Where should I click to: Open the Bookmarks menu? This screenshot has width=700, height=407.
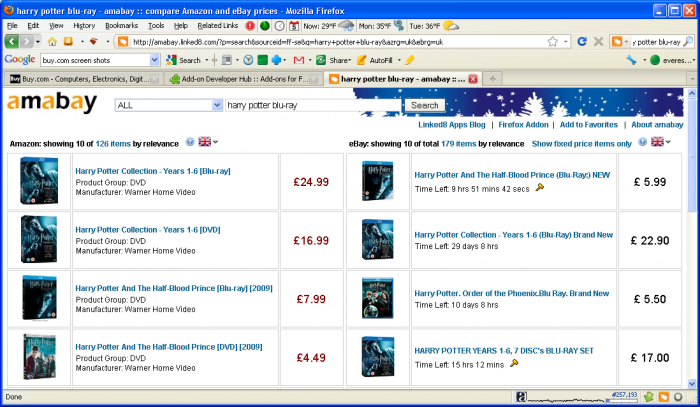[121, 26]
